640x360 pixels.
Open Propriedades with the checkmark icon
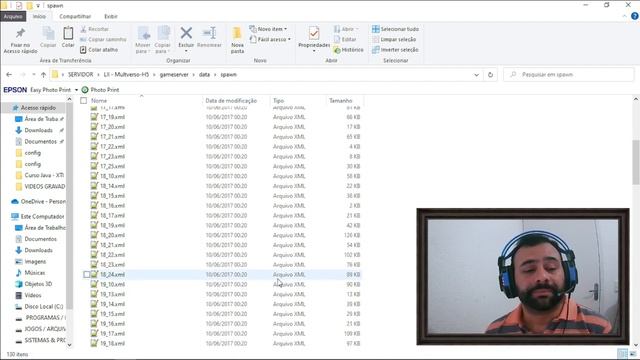point(314,33)
